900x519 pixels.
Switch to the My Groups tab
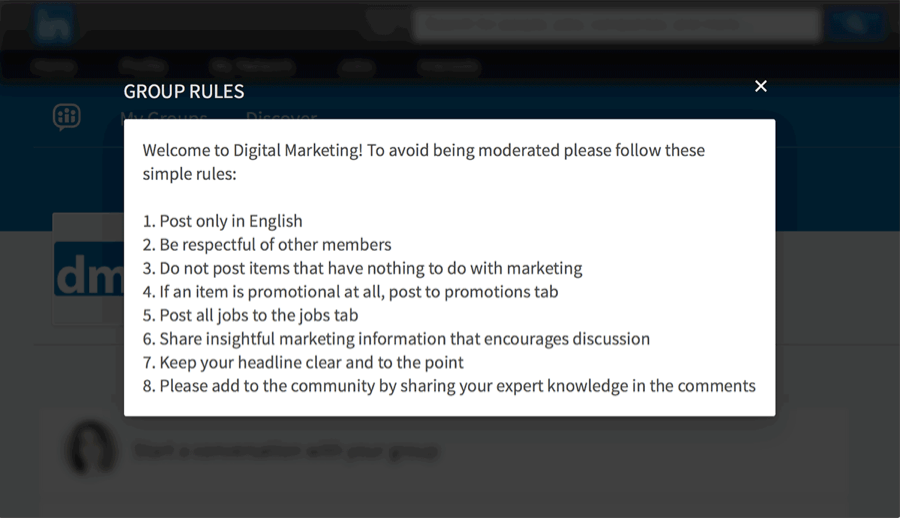pos(164,117)
